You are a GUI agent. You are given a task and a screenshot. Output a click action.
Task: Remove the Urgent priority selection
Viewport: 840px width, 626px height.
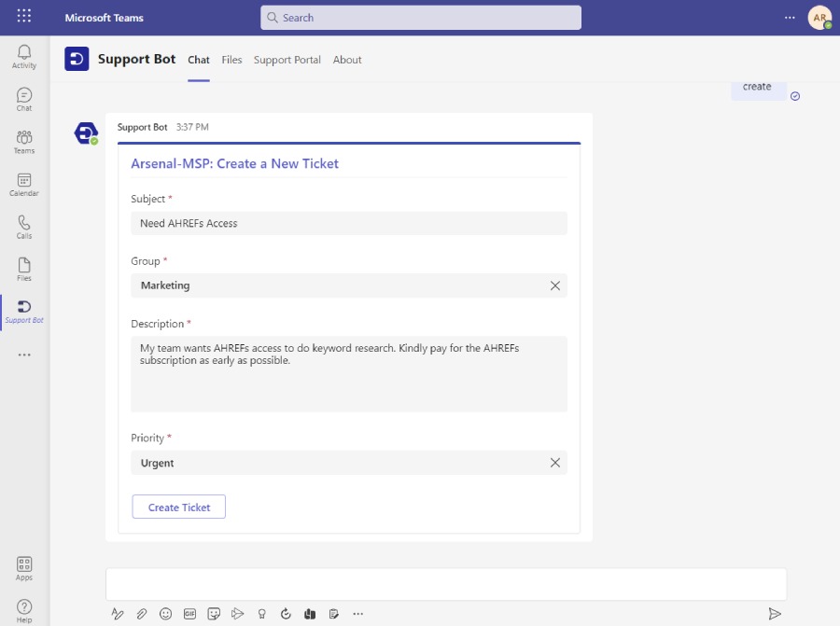click(x=555, y=463)
